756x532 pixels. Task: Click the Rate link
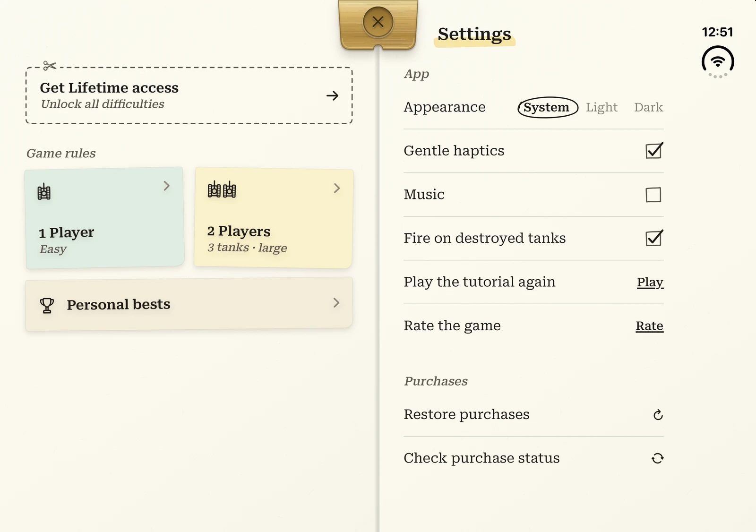click(650, 326)
